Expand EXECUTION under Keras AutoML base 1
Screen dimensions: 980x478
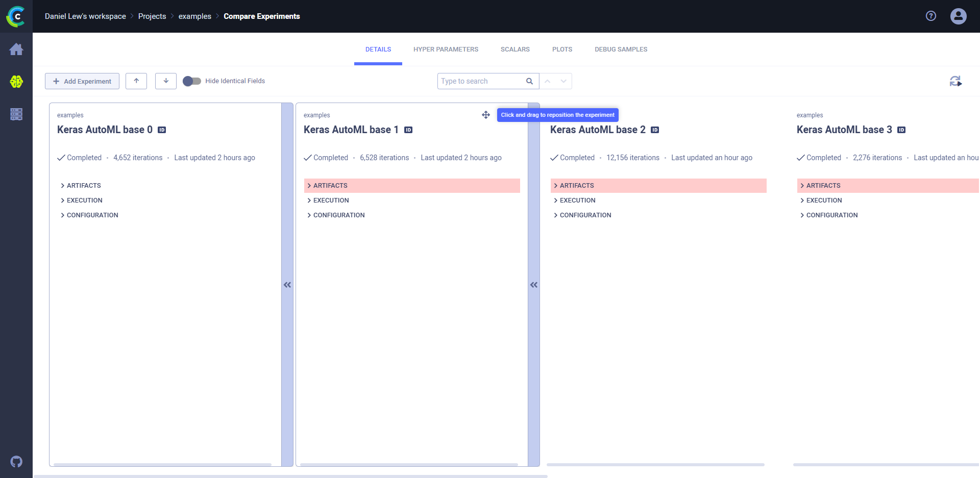tap(331, 200)
